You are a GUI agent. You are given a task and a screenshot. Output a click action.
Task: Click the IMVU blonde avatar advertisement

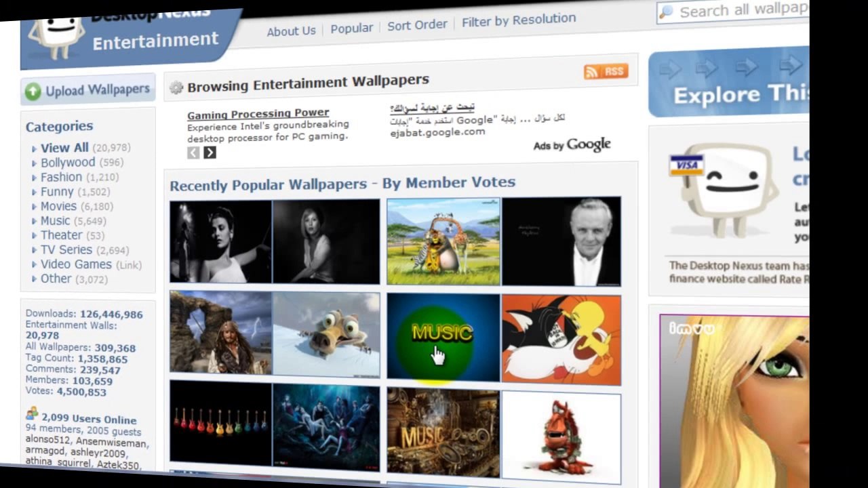[734, 401]
